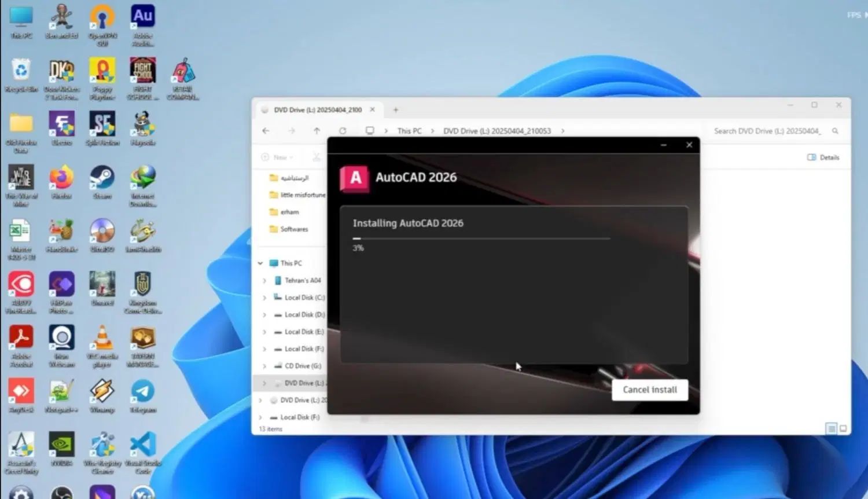Launch Visual Studio Code shortcut
This screenshot has height=499, width=868.
coord(142,453)
